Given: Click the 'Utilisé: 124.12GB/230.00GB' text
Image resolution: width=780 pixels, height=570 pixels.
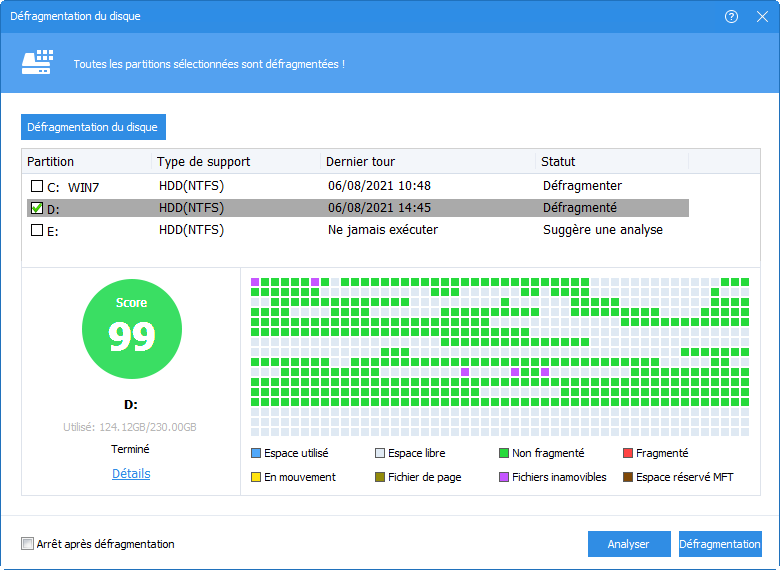Looking at the screenshot, I should click(130, 427).
